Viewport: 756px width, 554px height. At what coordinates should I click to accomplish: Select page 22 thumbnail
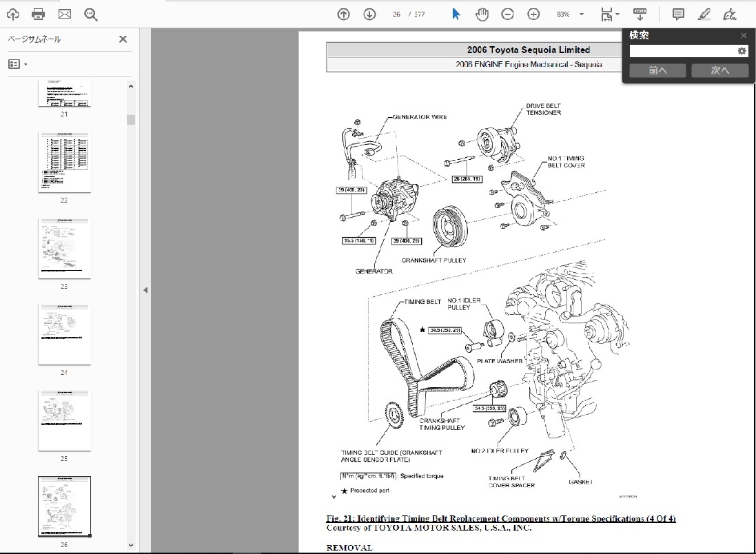(64, 163)
